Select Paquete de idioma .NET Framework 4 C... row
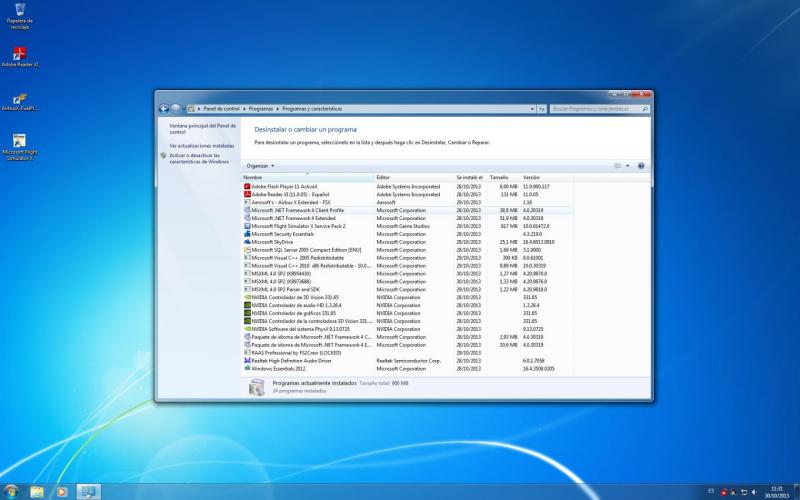 408,337
